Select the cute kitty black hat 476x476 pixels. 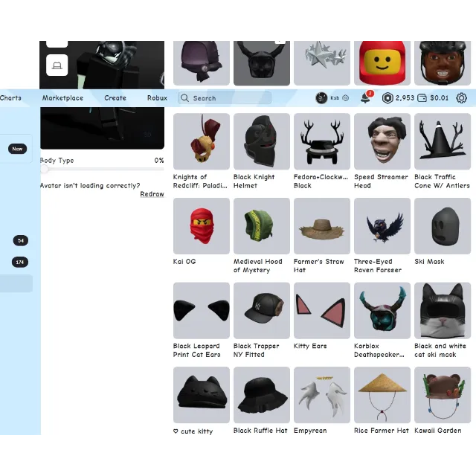point(202,395)
